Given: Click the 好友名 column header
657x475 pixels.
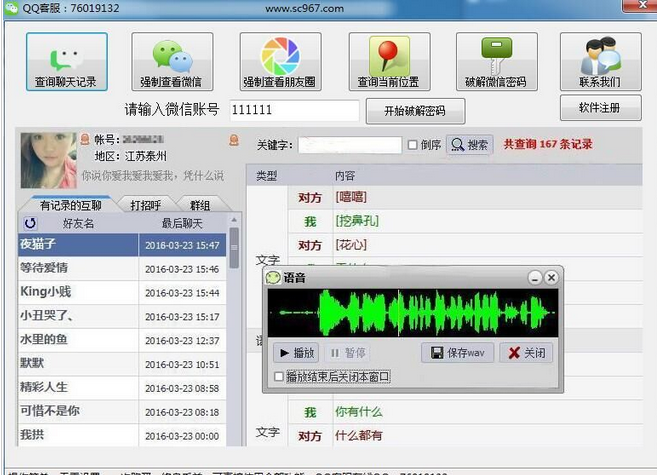Looking at the screenshot, I should point(78,223).
